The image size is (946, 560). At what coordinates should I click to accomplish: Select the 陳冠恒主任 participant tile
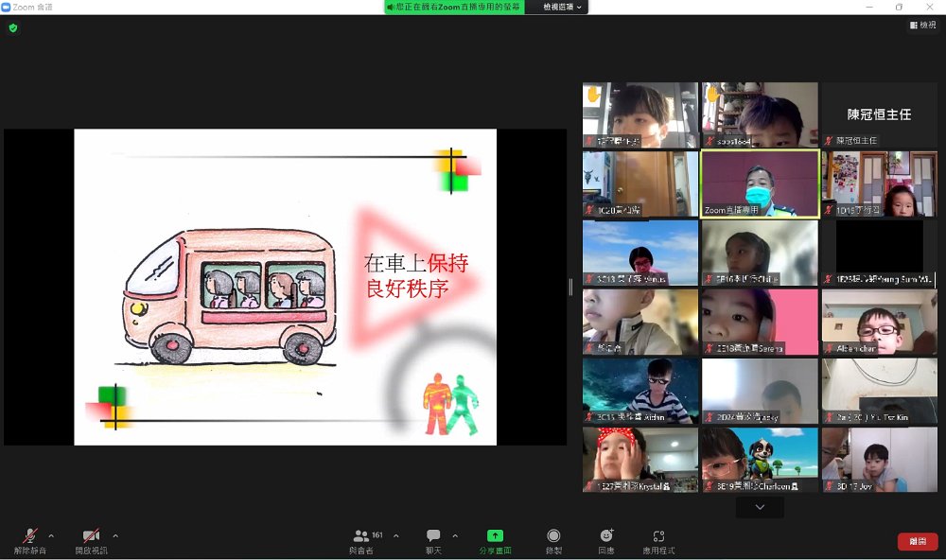[879, 114]
